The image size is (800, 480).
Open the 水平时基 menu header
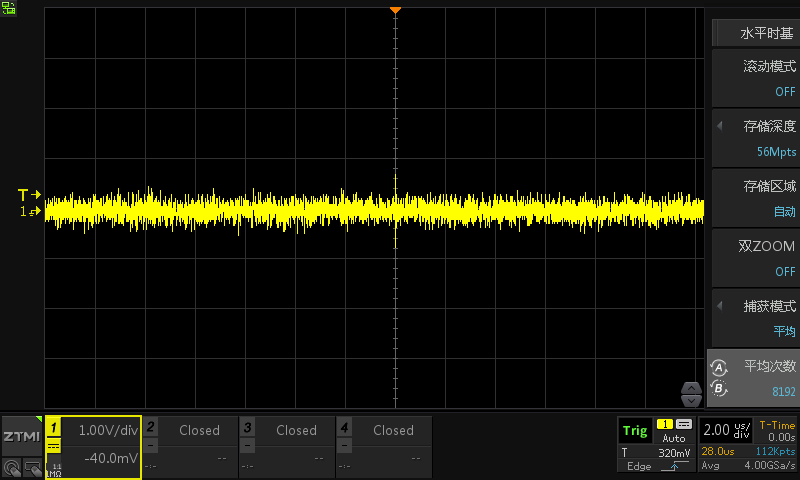755,32
